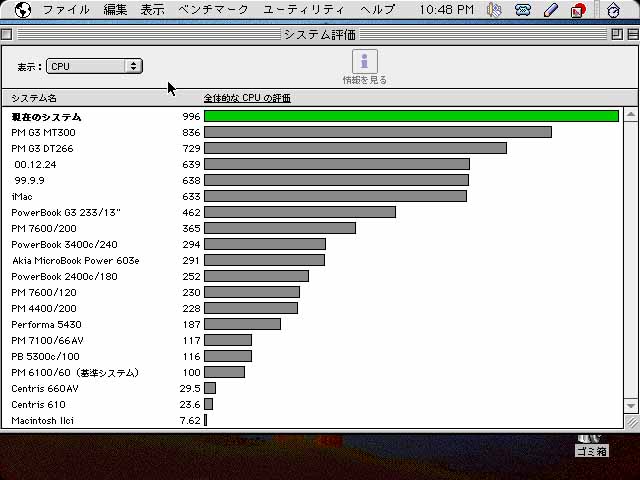
Task: Select the PM 6100/60 (基準システム) row
Action: tap(312, 372)
